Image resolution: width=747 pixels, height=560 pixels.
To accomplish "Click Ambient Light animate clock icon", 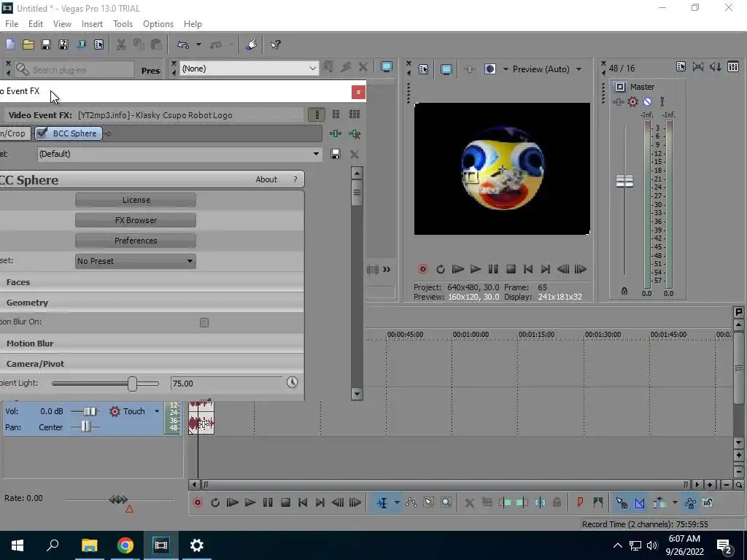I will point(292,382).
